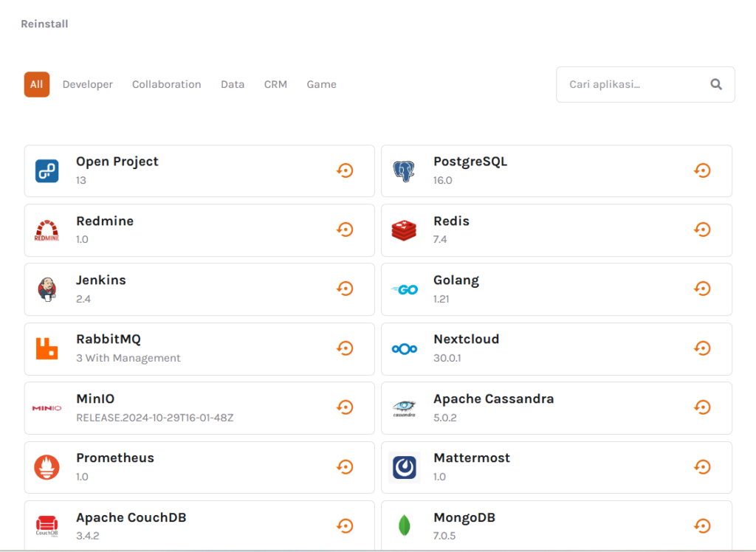Screen dimensions: 756x552
Task: Trigger reinstall for Mattermost
Action: point(702,466)
